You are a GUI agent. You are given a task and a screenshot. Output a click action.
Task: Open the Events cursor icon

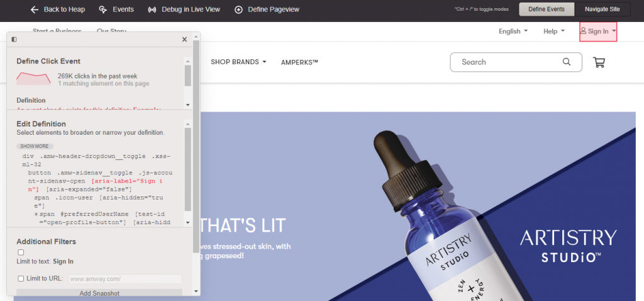103,9
